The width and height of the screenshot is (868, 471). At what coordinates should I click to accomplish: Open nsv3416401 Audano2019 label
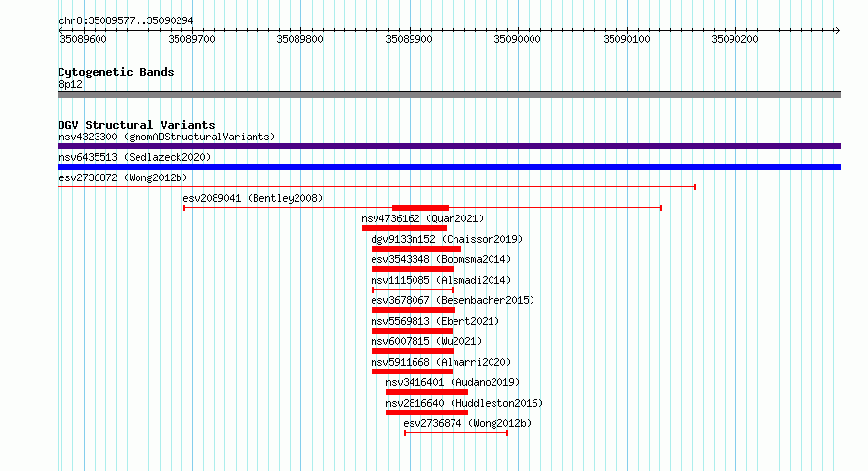tap(453, 382)
